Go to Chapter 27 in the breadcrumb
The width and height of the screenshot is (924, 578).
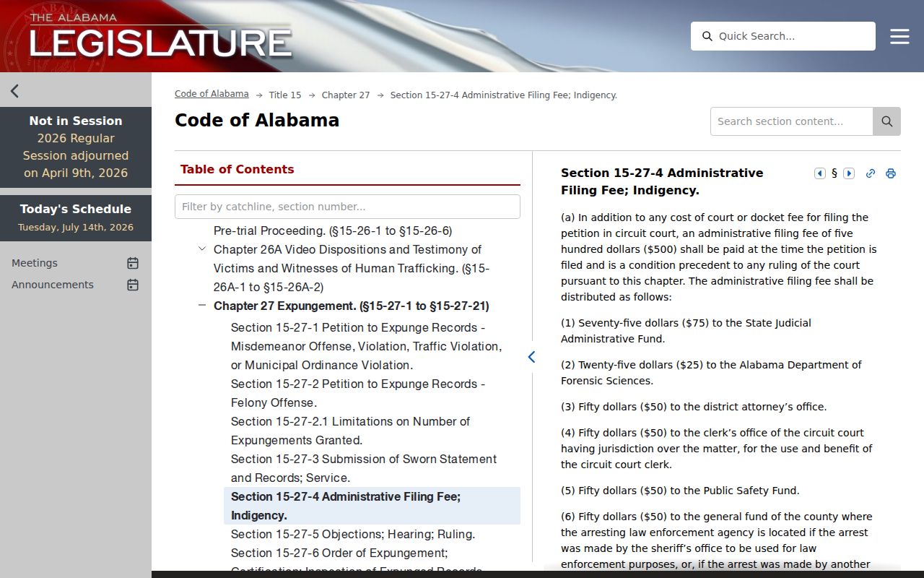346,95
